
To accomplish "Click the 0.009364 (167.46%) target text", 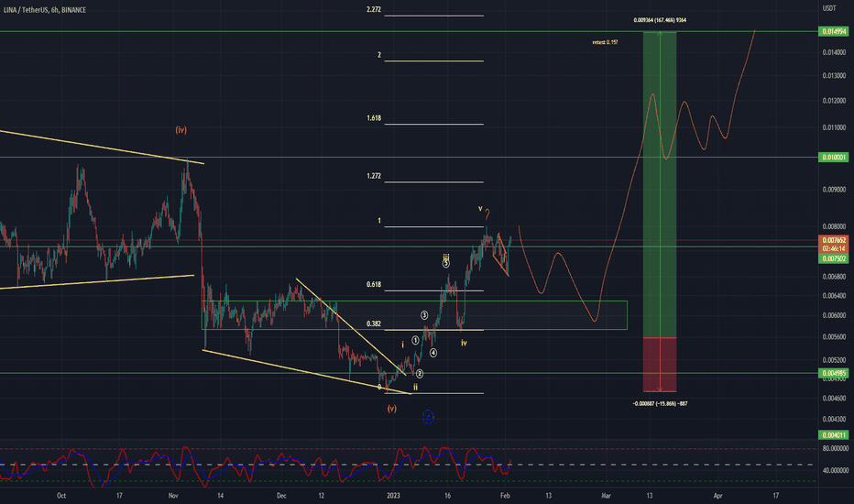I will [x=660, y=20].
